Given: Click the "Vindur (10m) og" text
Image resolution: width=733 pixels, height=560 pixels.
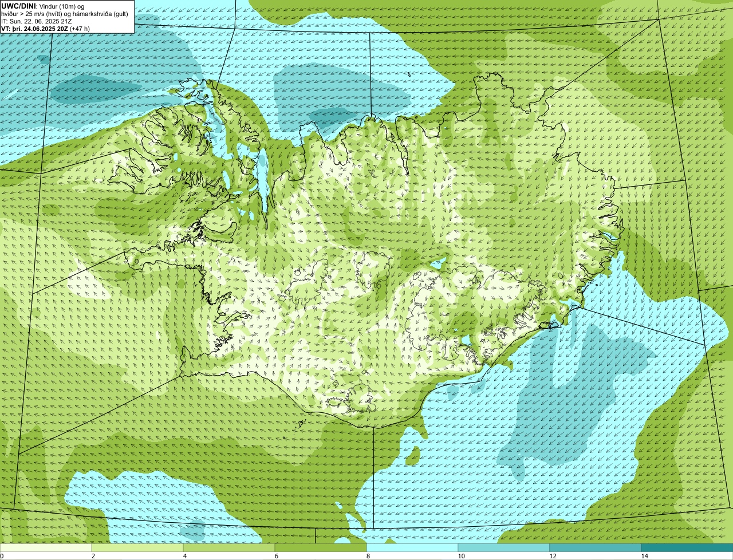Looking at the screenshot, I should (61, 6).
